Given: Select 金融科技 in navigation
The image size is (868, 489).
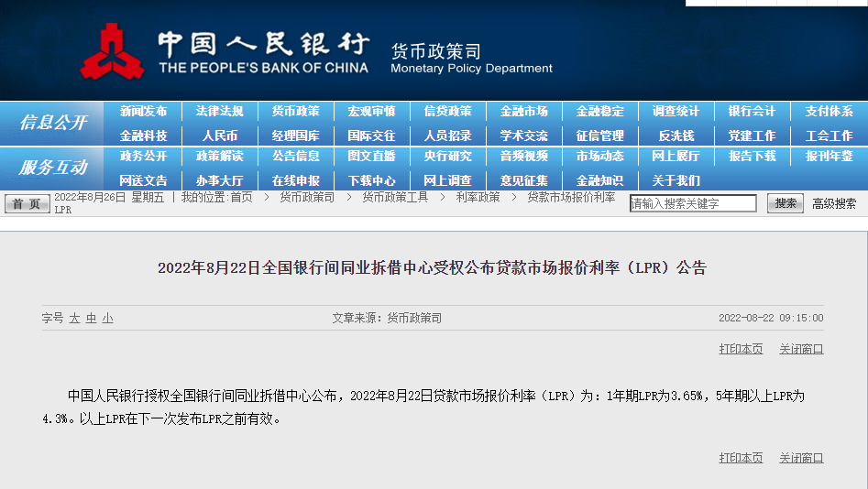Looking at the screenshot, I should click(143, 136).
